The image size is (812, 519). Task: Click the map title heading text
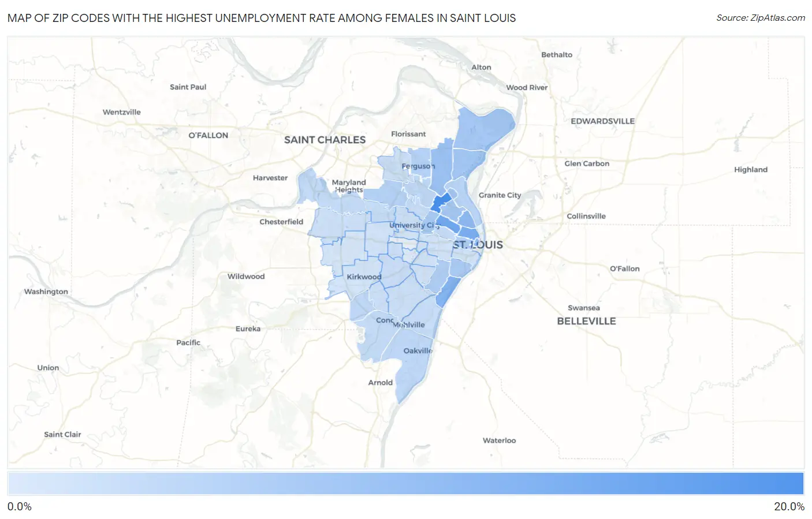(x=262, y=18)
